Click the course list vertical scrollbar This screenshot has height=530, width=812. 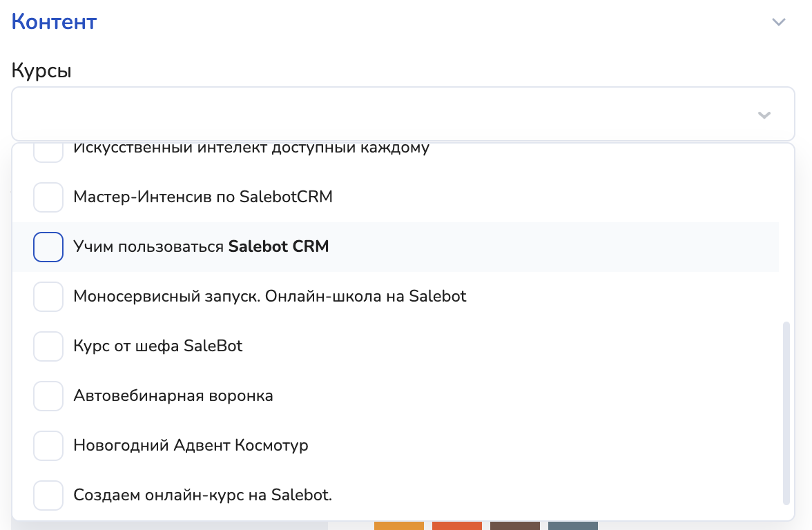click(786, 413)
